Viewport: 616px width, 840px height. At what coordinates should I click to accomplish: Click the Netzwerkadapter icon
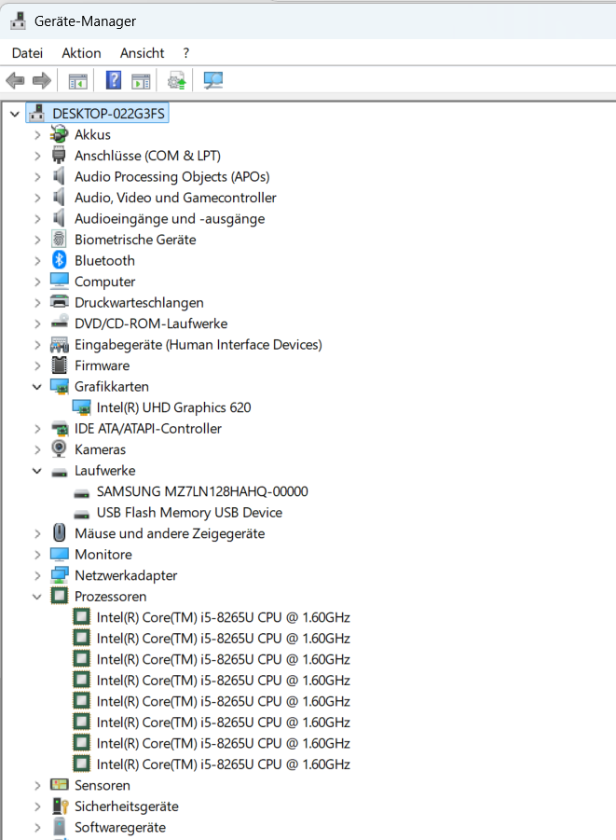click(59, 575)
